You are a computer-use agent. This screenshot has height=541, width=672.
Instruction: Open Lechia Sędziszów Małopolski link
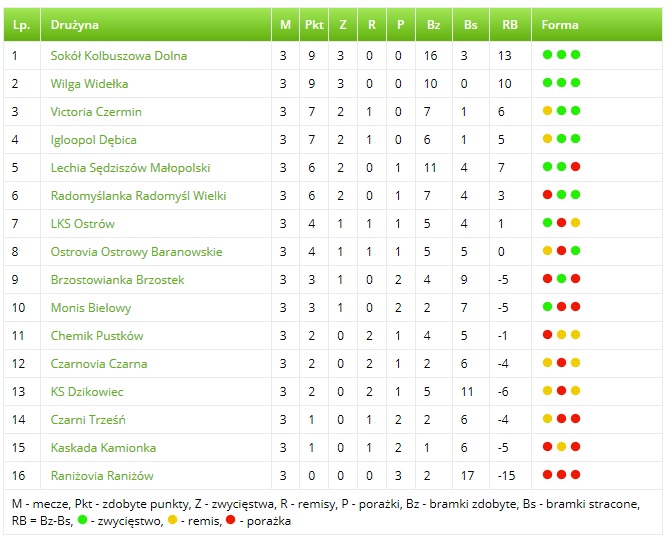(x=130, y=168)
